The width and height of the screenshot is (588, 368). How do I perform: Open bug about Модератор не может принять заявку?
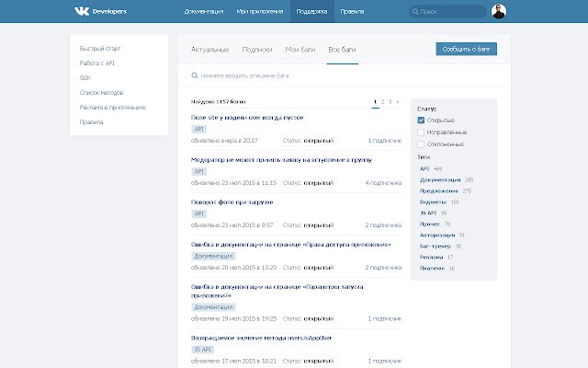[x=281, y=160]
